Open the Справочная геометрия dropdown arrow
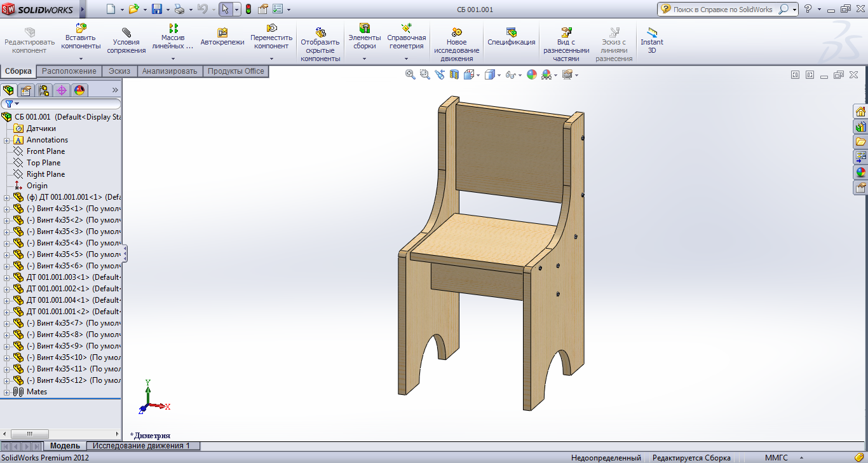 coord(407,59)
